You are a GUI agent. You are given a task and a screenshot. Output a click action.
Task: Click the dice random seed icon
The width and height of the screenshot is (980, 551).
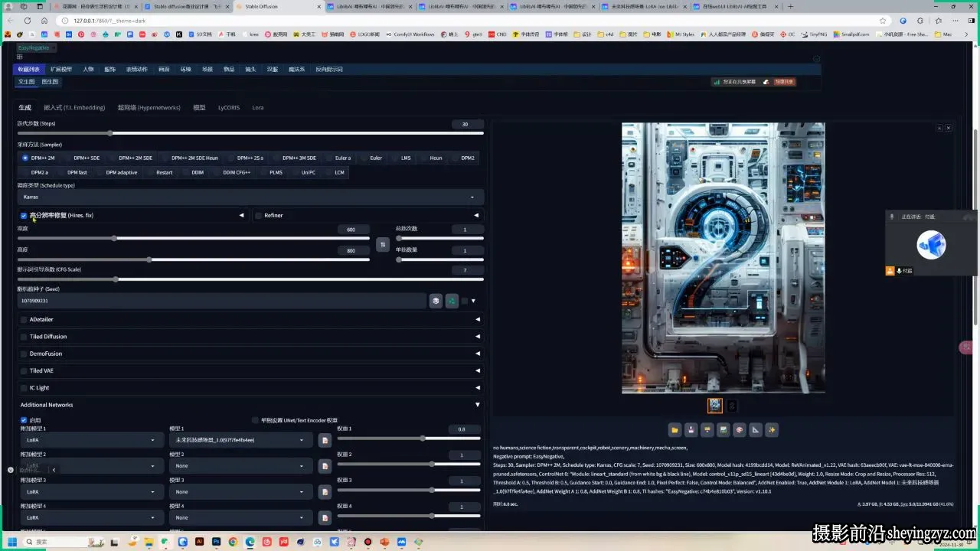436,301
